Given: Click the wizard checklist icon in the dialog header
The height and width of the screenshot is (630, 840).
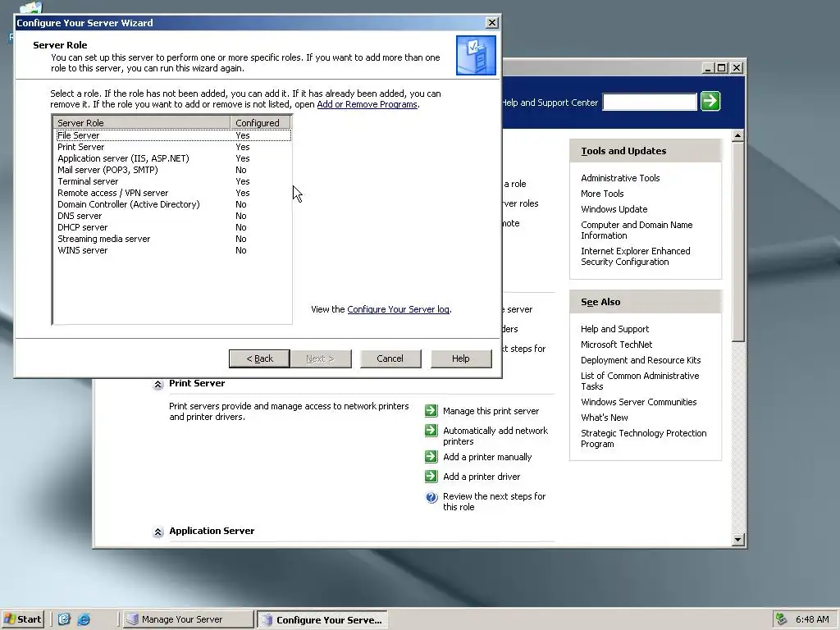Looking at the screenshot, I should [x=477, y=55].
